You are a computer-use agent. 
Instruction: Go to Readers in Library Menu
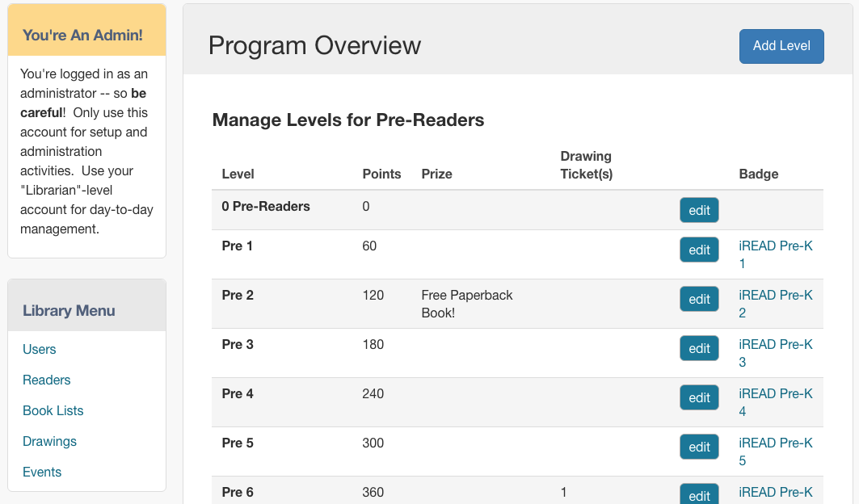(x=47, y=380)
